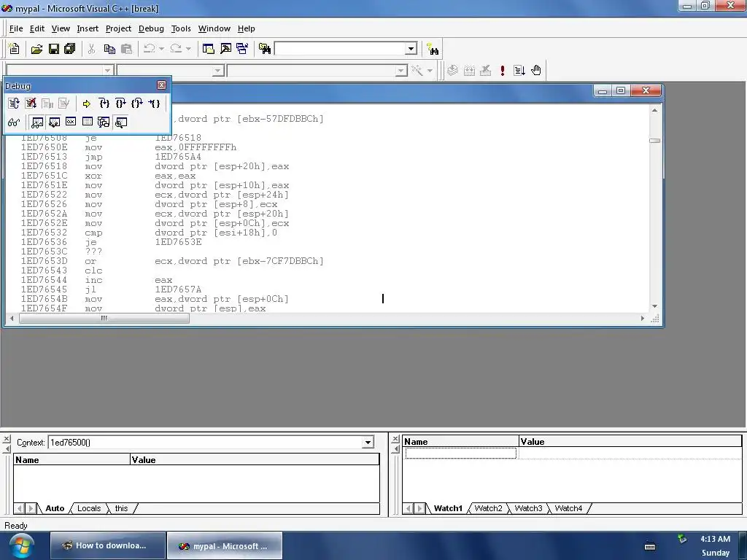Click the Execute Program exclamation icon

(x=502, y=71)
